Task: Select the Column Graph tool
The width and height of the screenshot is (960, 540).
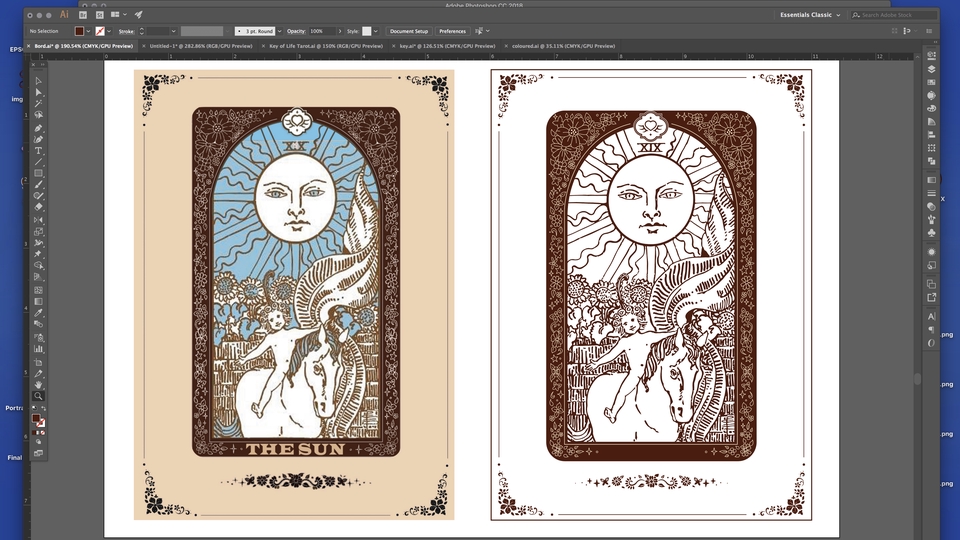Action: coord(38,349)
